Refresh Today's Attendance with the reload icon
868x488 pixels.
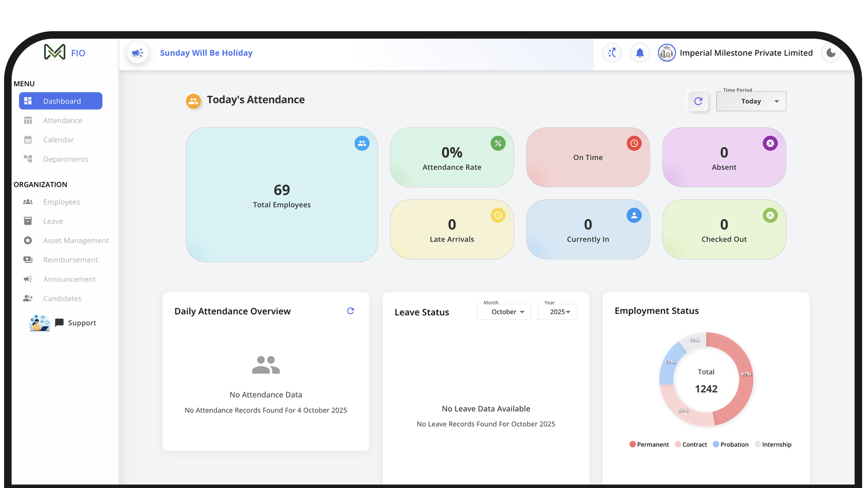[698, 101]
